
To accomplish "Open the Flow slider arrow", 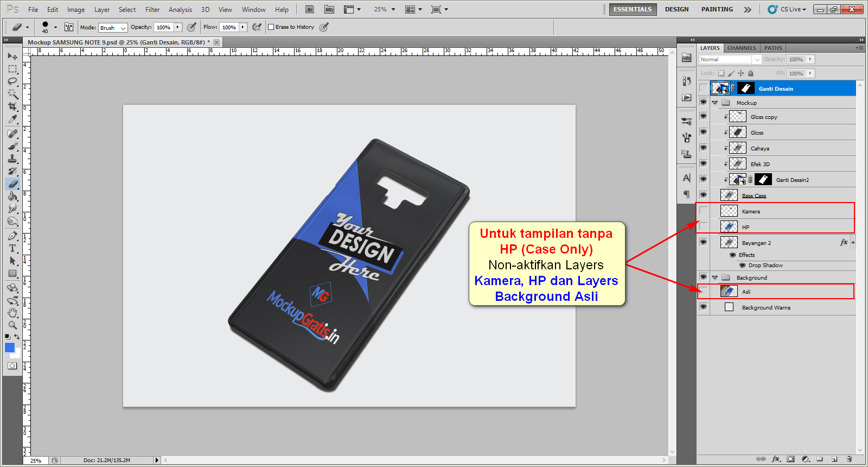I will tap(243, 27).
